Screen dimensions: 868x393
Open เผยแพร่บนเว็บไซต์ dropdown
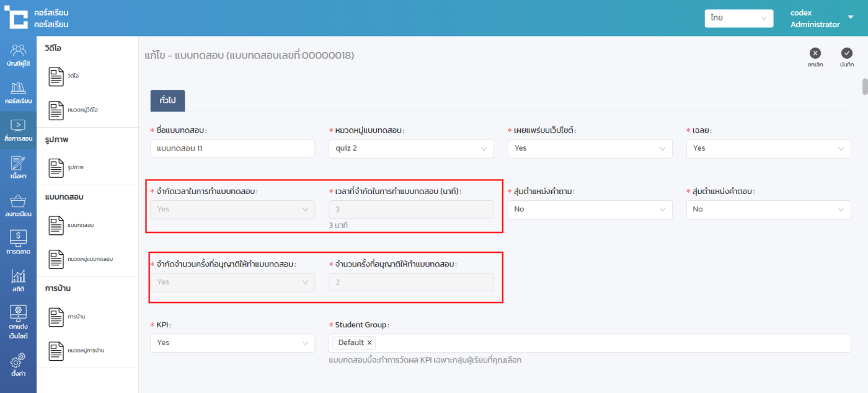tap(589, 148)
